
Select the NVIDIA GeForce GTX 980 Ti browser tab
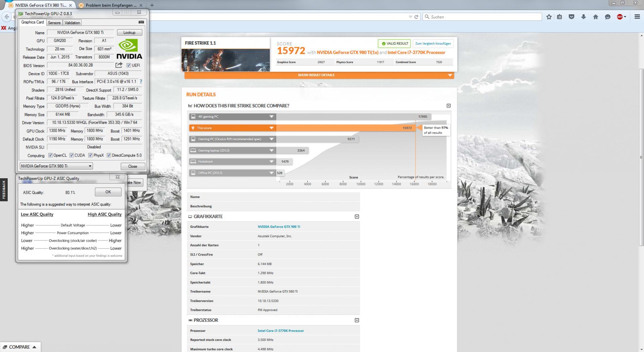coord(40,5)
